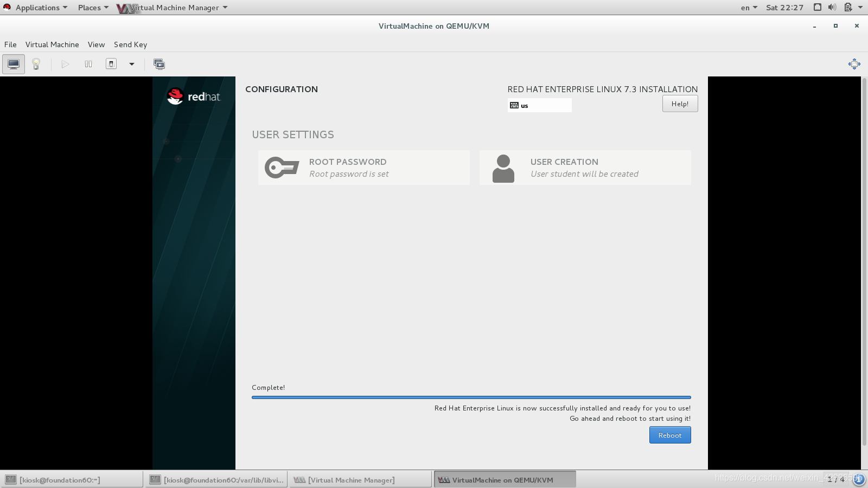868x488 pixels.
Task: Open the Send Key menu
Action: click(130, 44)
